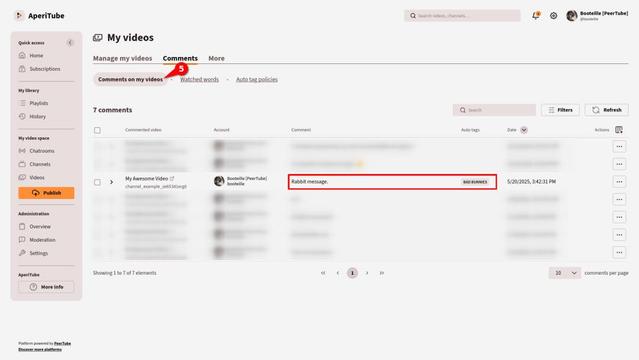Open Subscriptions in the sidebar
This screenshot has height=360, width=639.
pos(40,69)
